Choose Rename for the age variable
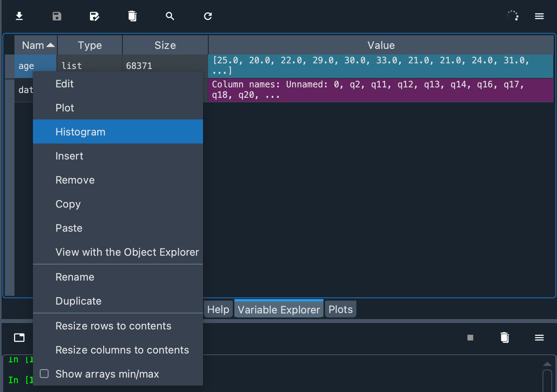Viewport: 557px width, 392px height. pyautogui.click(x=75, y=277)
